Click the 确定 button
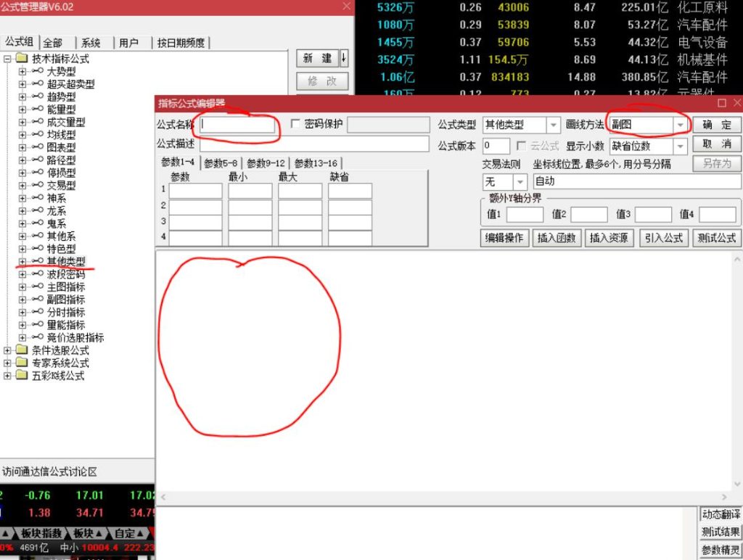The height and width of the screenshot is (560, 743). [x=716, y=125]
